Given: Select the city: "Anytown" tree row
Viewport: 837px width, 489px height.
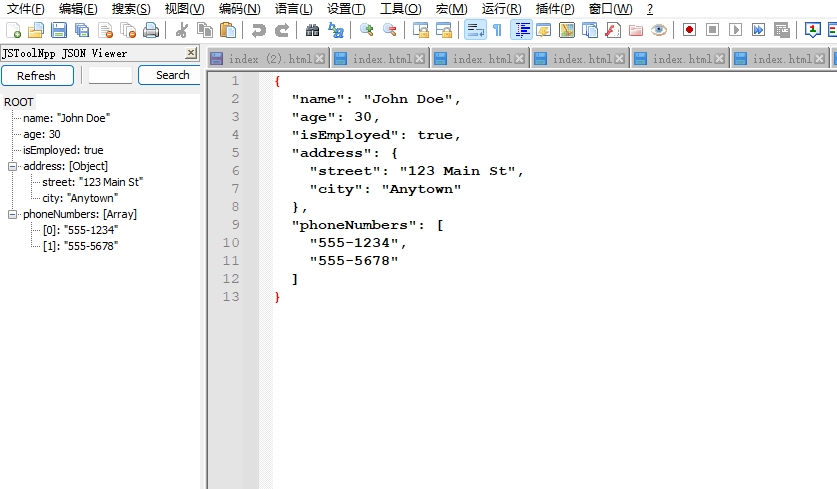Looking at the screenshot, I should [x=80, y=198].
